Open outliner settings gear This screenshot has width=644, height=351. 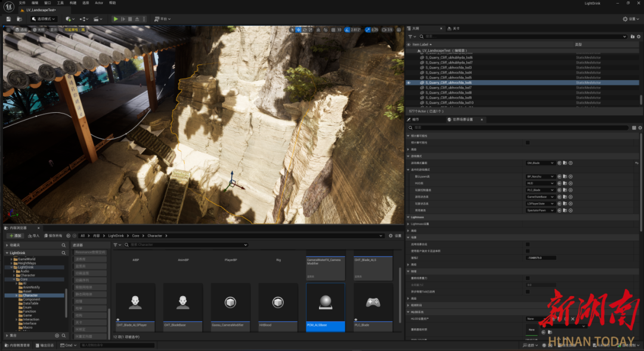pyautogui.click(x=639, y=36)
